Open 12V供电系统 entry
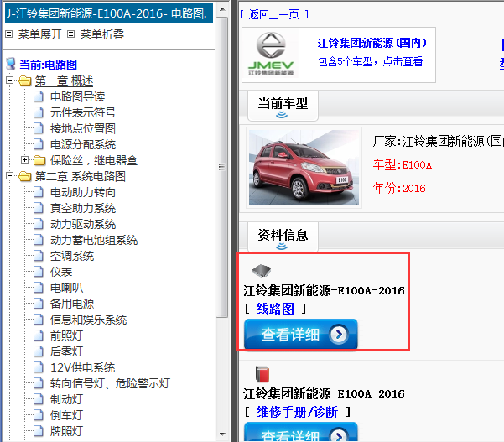Viewport: 504px width, 442px height. point(83,367)
